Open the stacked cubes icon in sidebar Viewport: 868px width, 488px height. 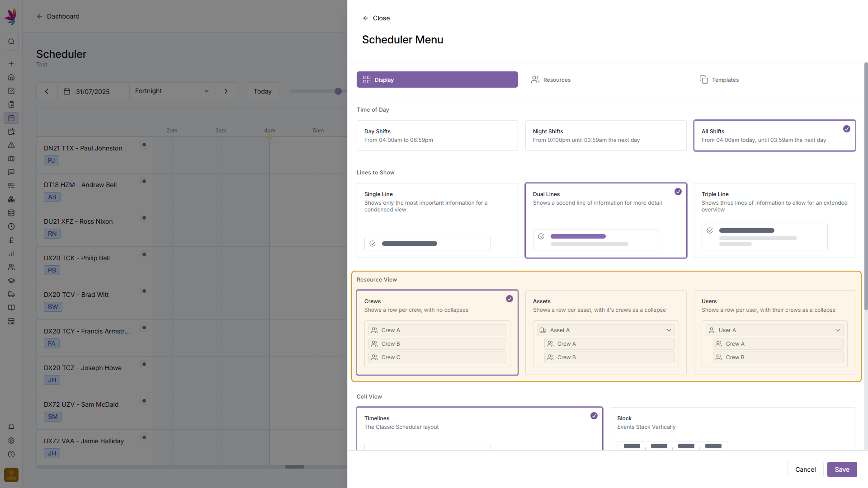pos(11,199)
